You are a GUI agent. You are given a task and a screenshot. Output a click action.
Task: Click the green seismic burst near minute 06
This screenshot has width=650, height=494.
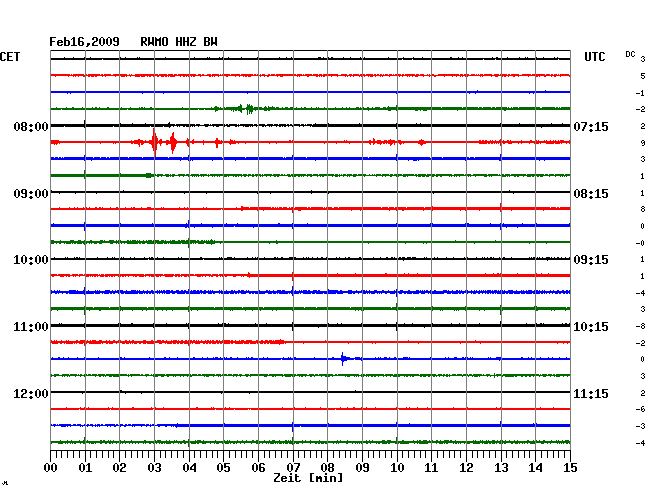[x=249, y=109]
